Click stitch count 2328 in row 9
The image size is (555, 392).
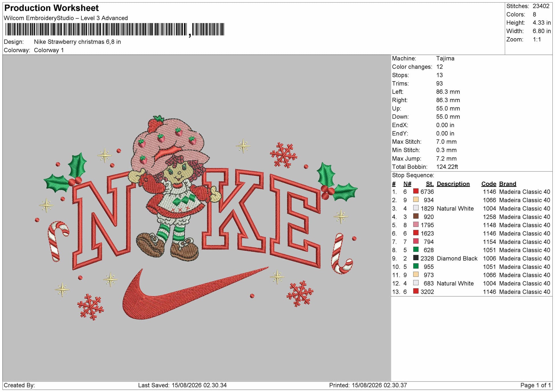pyautogui.click(x=427, y=258)
